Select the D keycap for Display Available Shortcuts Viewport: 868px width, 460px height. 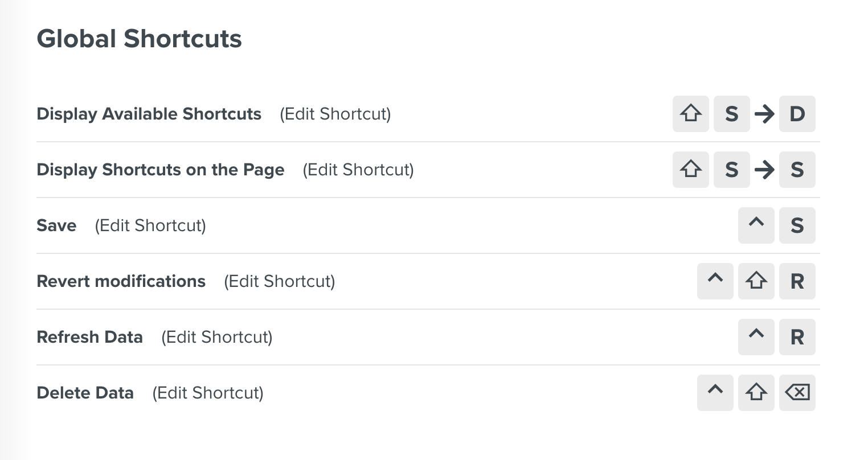tap(797, 114)
